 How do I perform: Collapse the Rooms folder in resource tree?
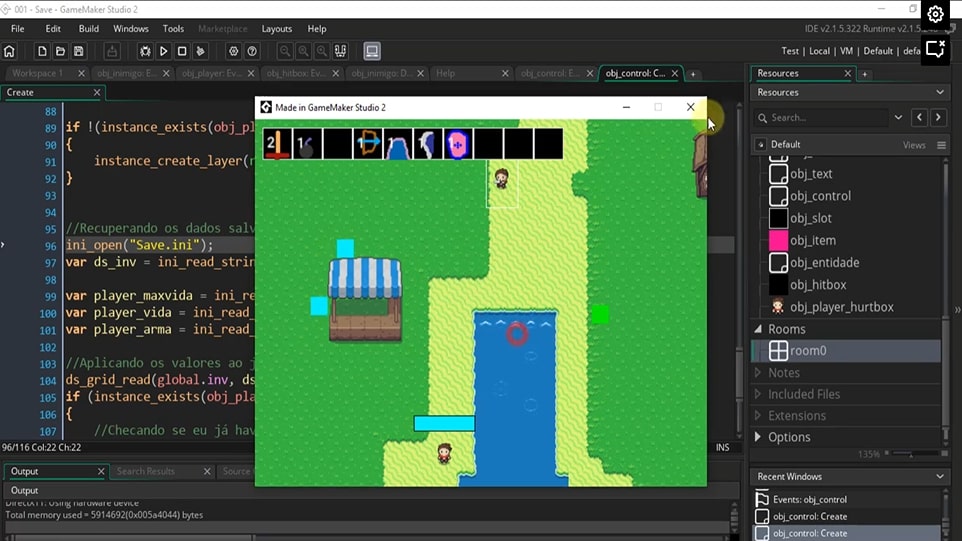[x=757, y=329]
